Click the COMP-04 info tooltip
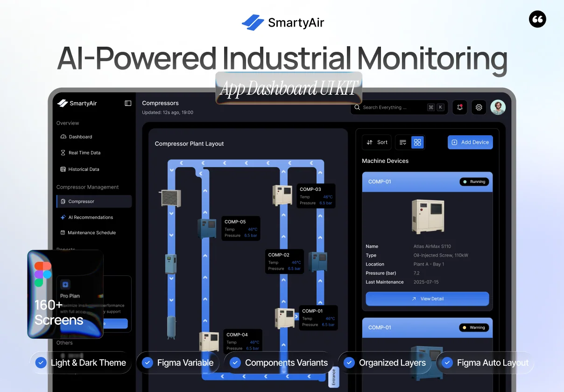564x392 pixels. pos(243,341)
